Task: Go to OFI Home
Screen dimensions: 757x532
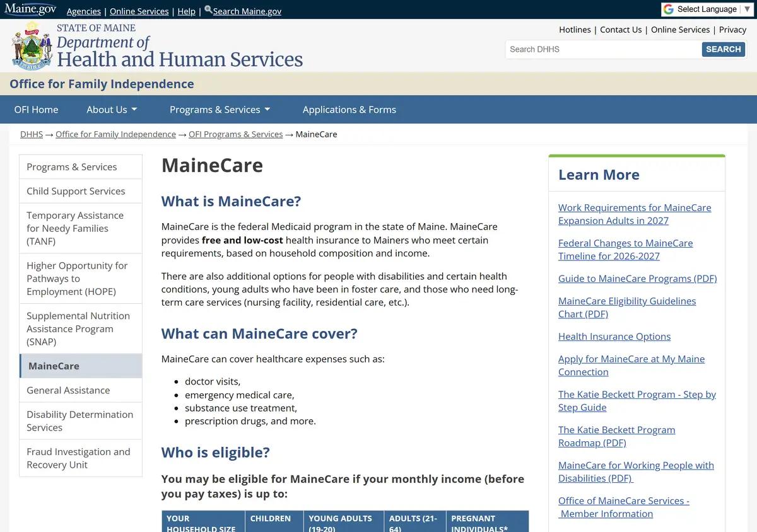Action: 36,110
